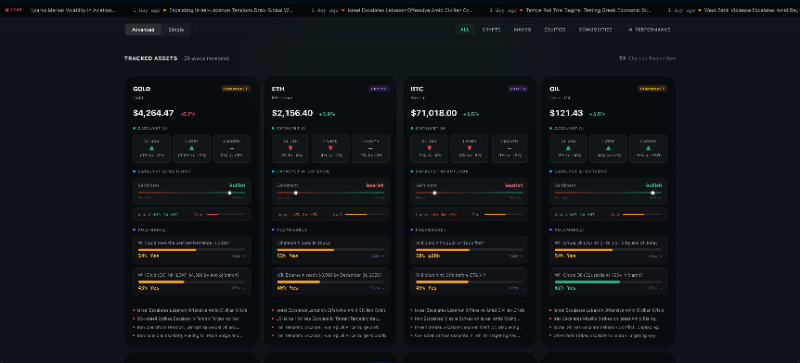The image size is (800, 363).
Task: Click the BTC price $71,018.00
Action: (x=434, y=113)
